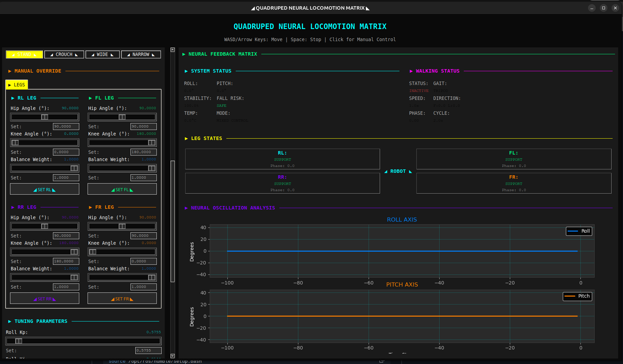Adjust the FR leg Hip Angle slider

pos(122,226)
